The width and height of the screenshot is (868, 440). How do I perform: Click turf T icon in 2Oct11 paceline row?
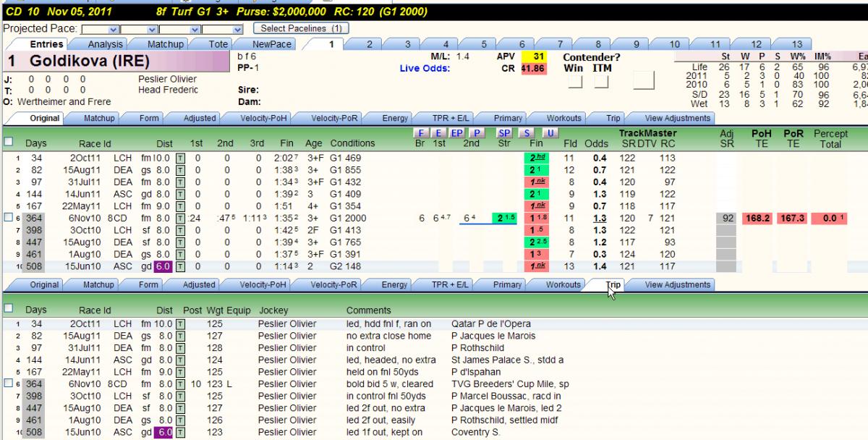(x=180, y=157)
